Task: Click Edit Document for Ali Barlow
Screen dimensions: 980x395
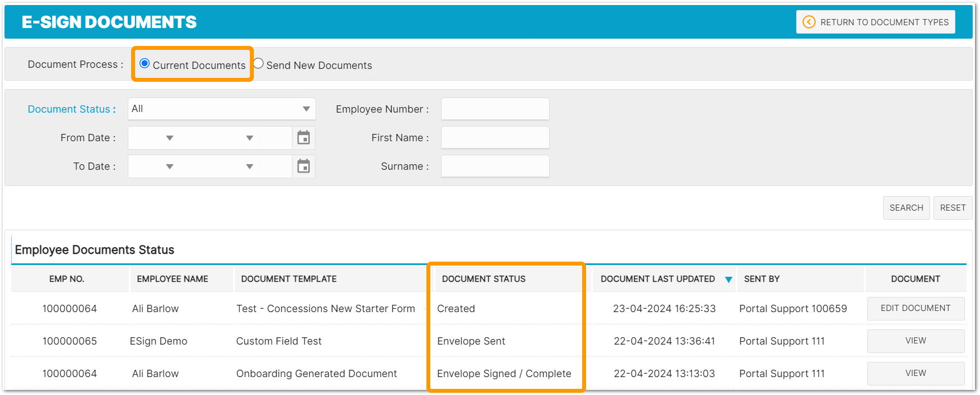Action: coord(916,309)
